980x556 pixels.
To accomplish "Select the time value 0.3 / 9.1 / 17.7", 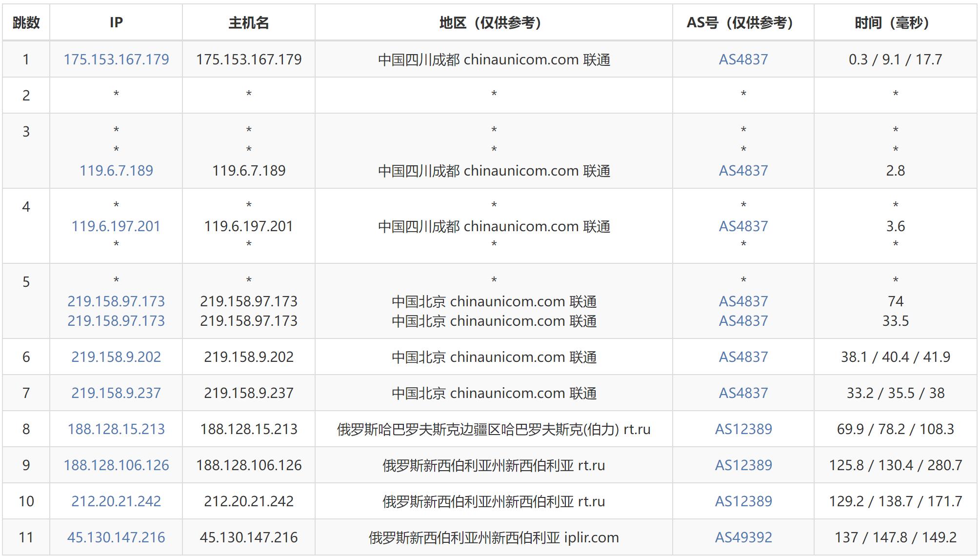I will click(x=896, y=60).
